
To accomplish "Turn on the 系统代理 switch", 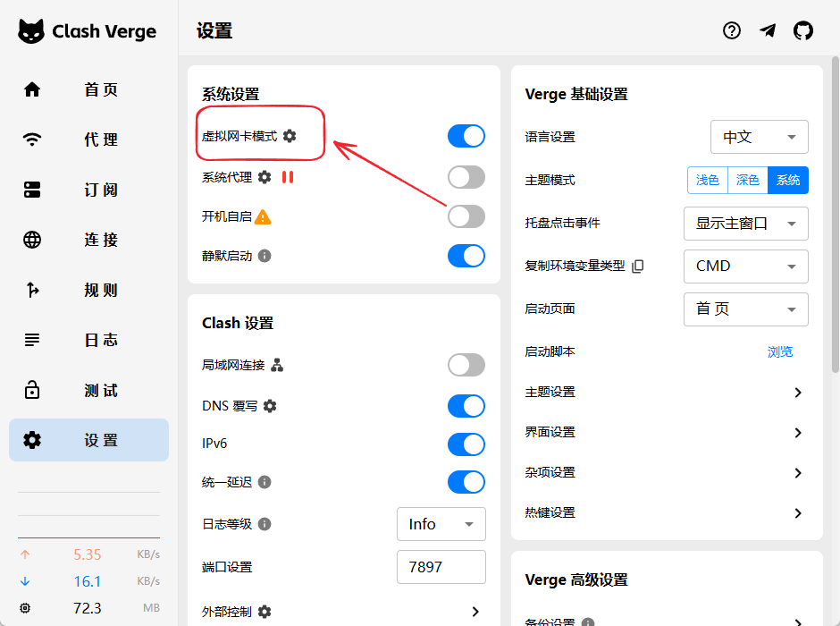I will coord(466,177).
